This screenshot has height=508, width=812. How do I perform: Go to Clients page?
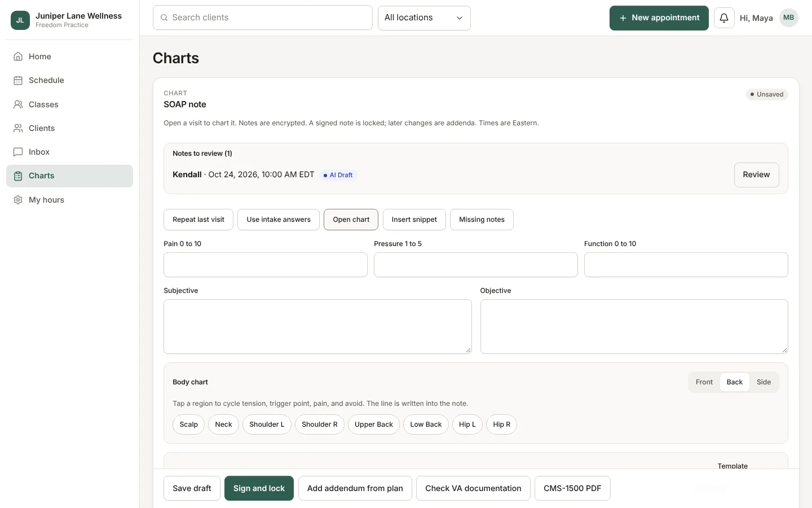pyautogui.click(x=69, y=128)
